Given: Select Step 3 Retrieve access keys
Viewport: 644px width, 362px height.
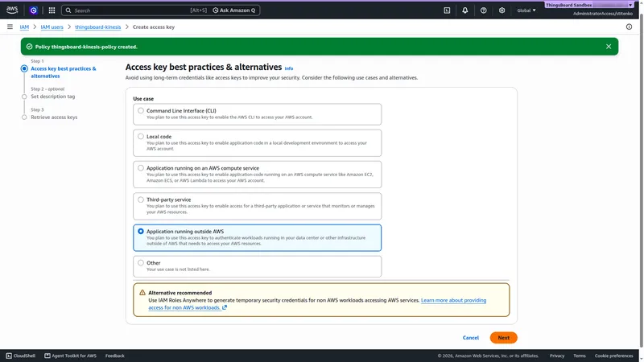Looking at the screenshot, I should 54,117.
